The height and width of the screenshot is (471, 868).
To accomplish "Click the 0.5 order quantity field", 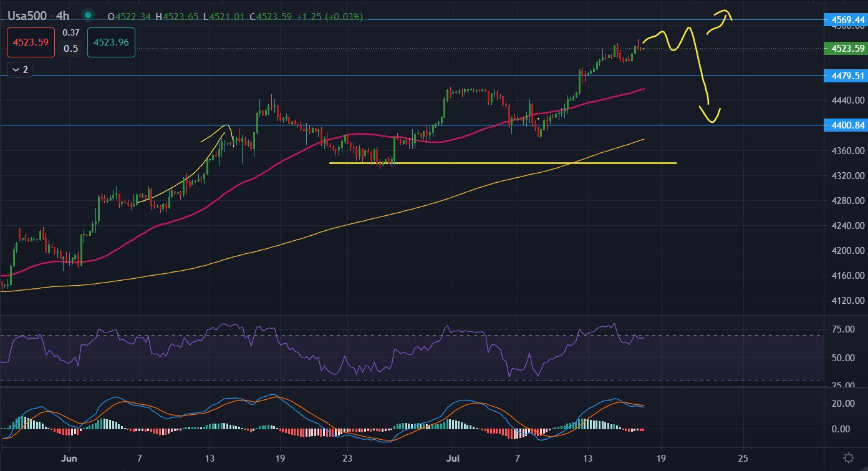I will (71, 49).
